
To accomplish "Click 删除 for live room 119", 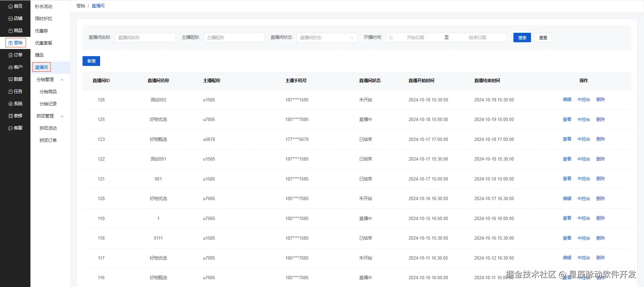I will click(x=600, y=218).
